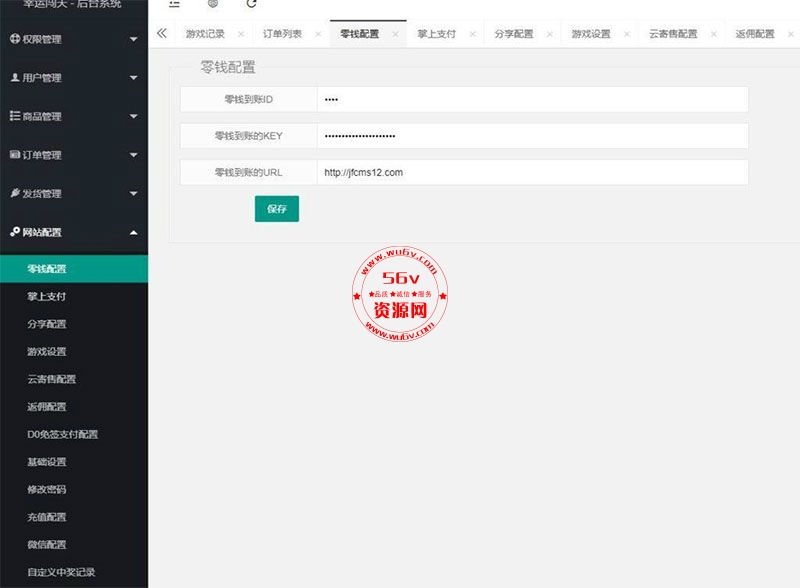This screenshot has width=800, height=588.
Task: Select the 零钱配置 tab
Action: pyautogui.click(x=360, y=34)
